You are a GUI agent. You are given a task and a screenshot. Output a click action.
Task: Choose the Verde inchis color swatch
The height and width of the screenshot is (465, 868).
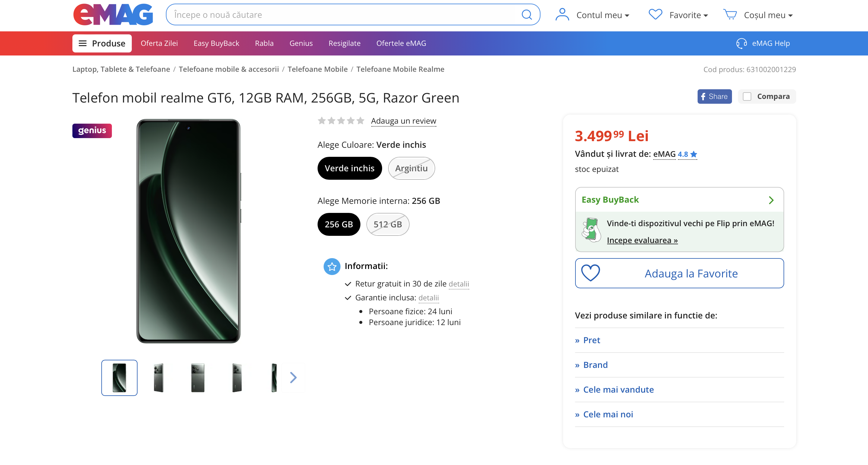[350, 169]
